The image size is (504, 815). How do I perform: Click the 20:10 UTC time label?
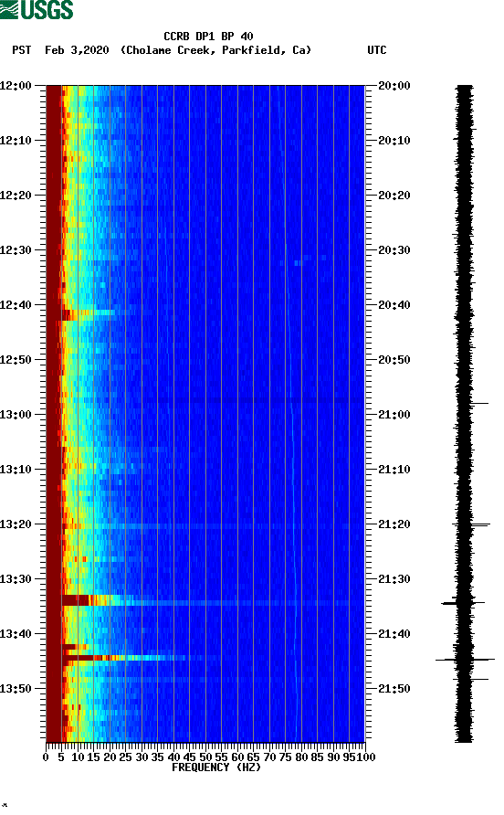click(x=394, y=141)
